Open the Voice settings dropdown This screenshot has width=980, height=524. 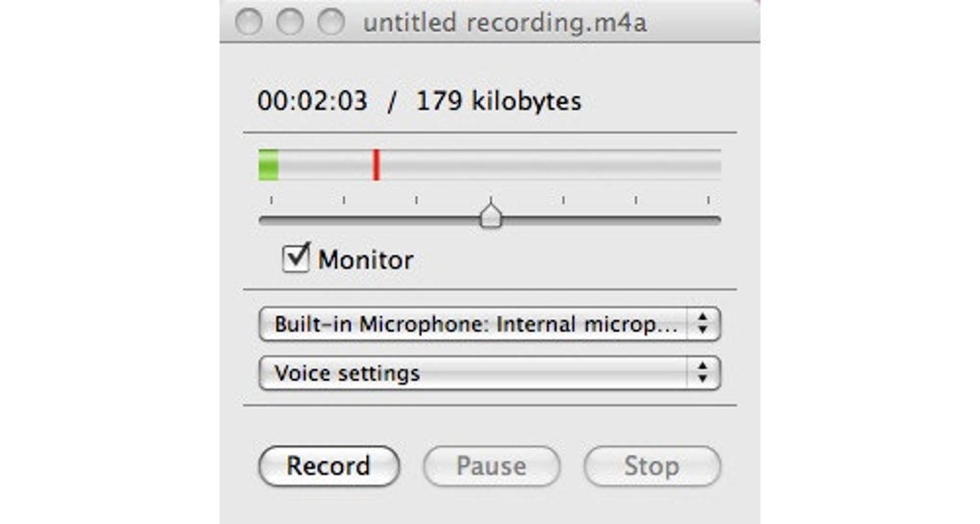click(x=478, y=373)
